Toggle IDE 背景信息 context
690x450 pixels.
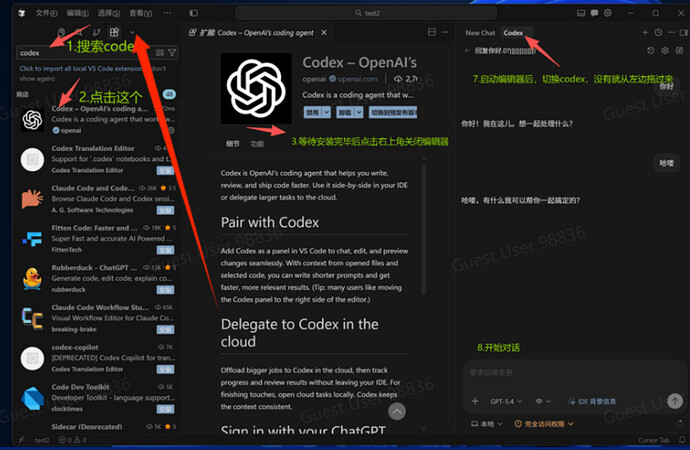pyautogui.click(x=592, y=401)
